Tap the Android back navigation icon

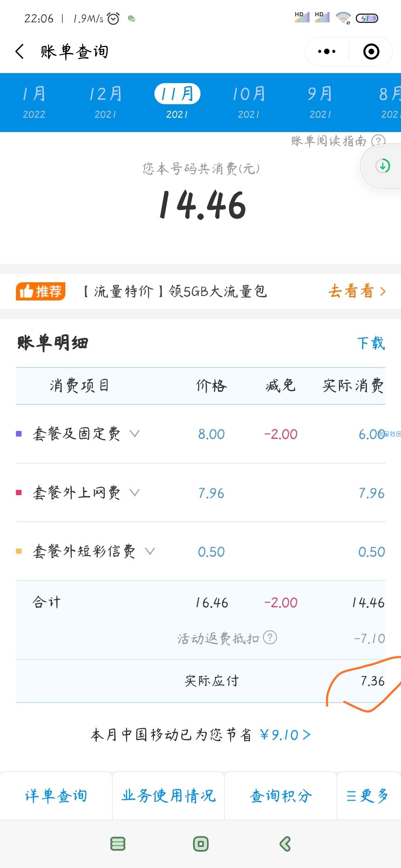[x=285, y=844]
